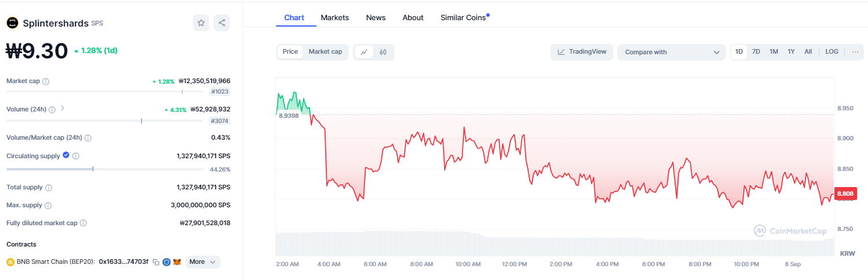Add Splintershards to watchlist with star
This screenshot has height=280, width=868.
pyautogui.click(x=201, y=23)
